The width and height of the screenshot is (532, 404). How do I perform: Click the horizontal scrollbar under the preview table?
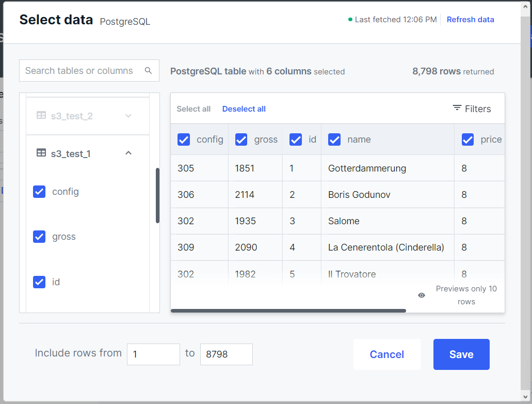289,310
